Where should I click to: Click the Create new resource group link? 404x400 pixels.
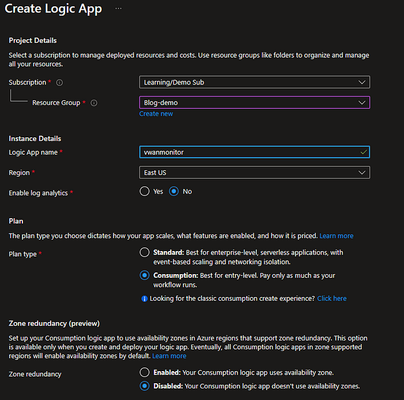point(156,114)
